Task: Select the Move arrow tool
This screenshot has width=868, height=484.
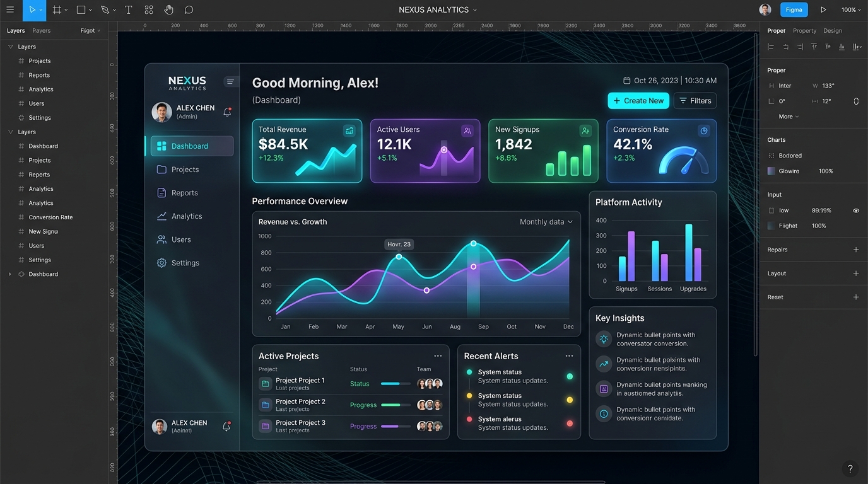Action: 32,10
